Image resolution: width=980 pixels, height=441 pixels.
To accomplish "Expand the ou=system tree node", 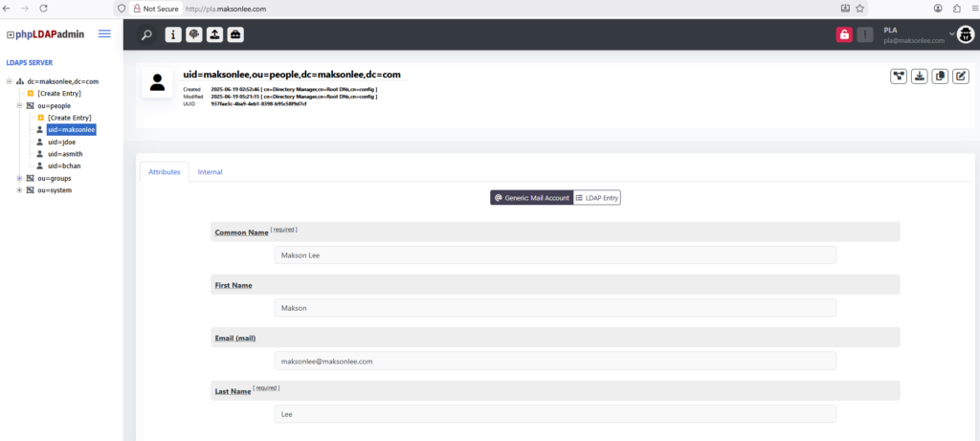I will coord(19,190).
